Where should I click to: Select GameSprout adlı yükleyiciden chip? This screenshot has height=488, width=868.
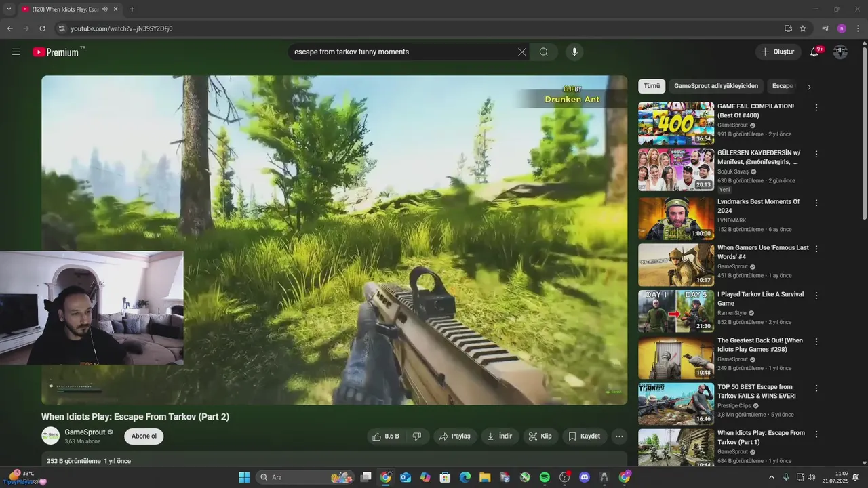pos(716,86)
